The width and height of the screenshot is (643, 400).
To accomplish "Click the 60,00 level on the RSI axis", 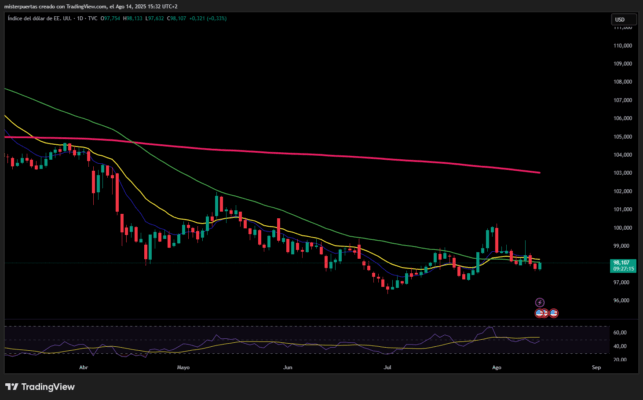I will tap(620, 333).
